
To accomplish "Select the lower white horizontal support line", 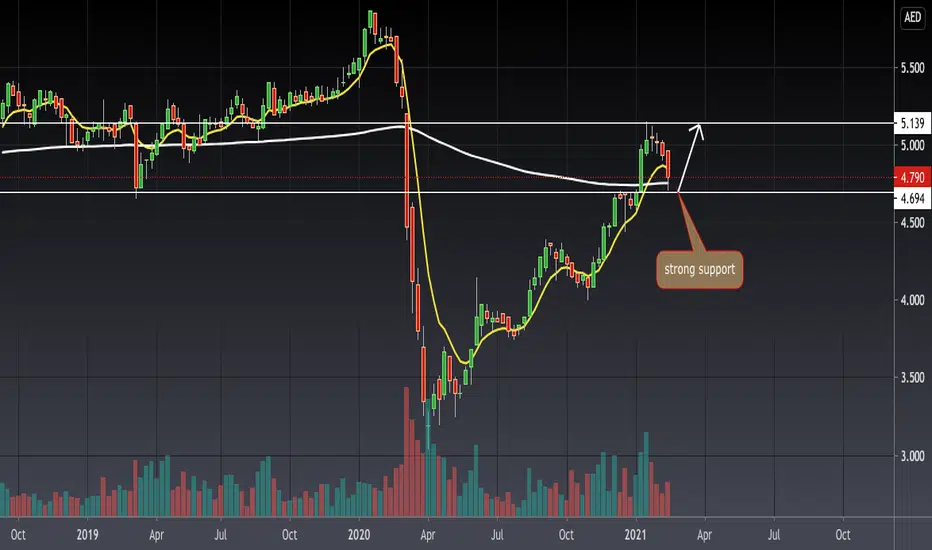I will point(446,191).
